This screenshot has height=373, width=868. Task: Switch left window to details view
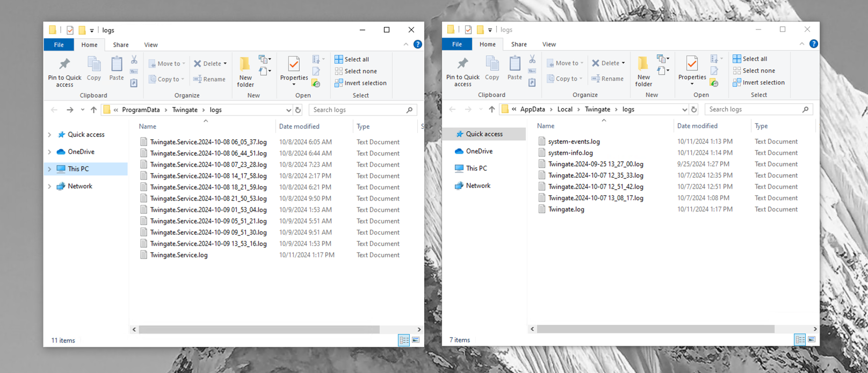pyautogui.click(x=404, y=340)
